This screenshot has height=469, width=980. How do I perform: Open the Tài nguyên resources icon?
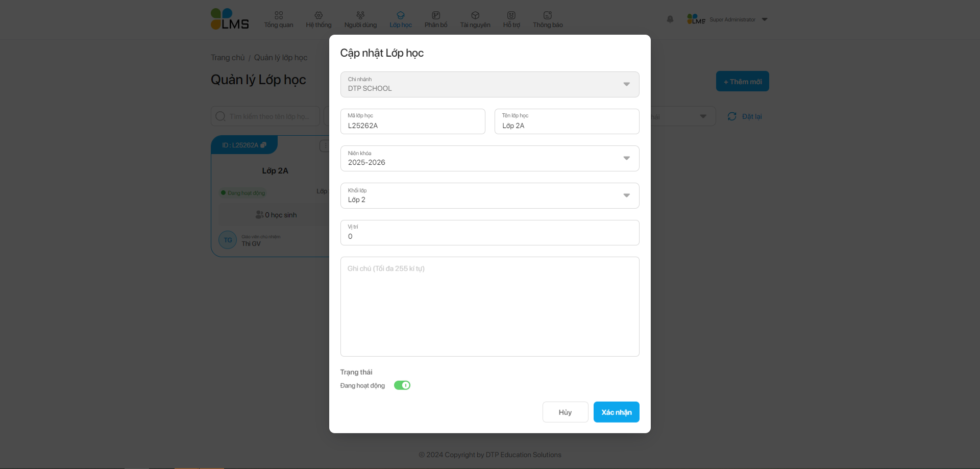pos(475,15)
